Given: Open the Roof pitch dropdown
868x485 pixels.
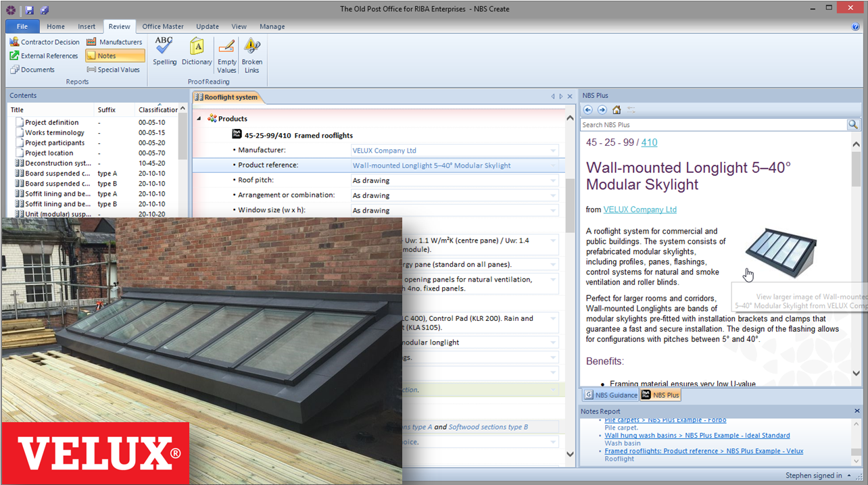Looking at the screenshot, I should click(553, 180).
